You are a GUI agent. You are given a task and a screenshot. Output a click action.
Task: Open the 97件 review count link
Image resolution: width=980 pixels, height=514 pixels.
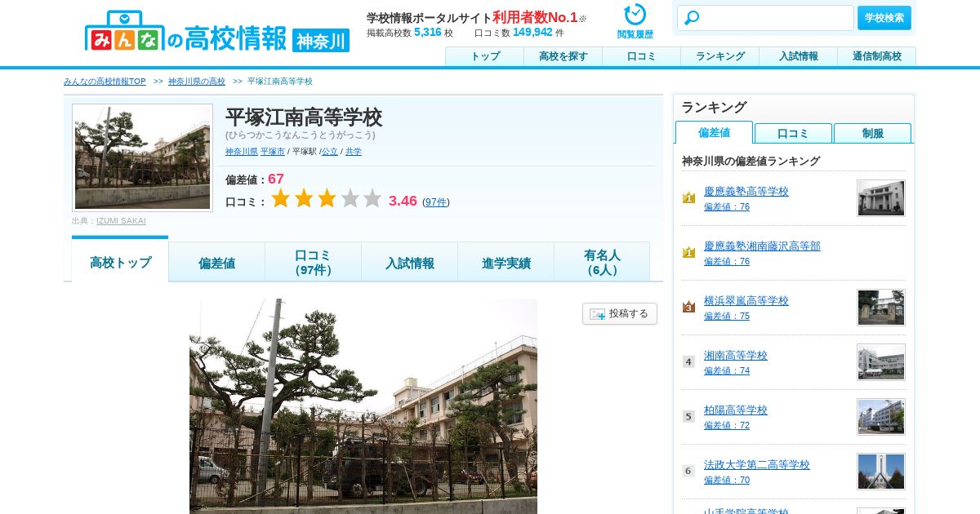point(436,202)
